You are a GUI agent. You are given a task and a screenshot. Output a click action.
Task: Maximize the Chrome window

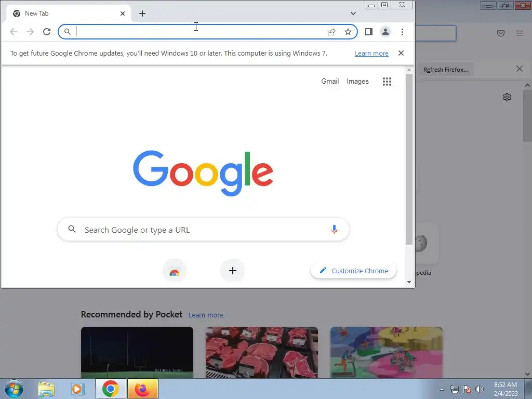(384, 5)
